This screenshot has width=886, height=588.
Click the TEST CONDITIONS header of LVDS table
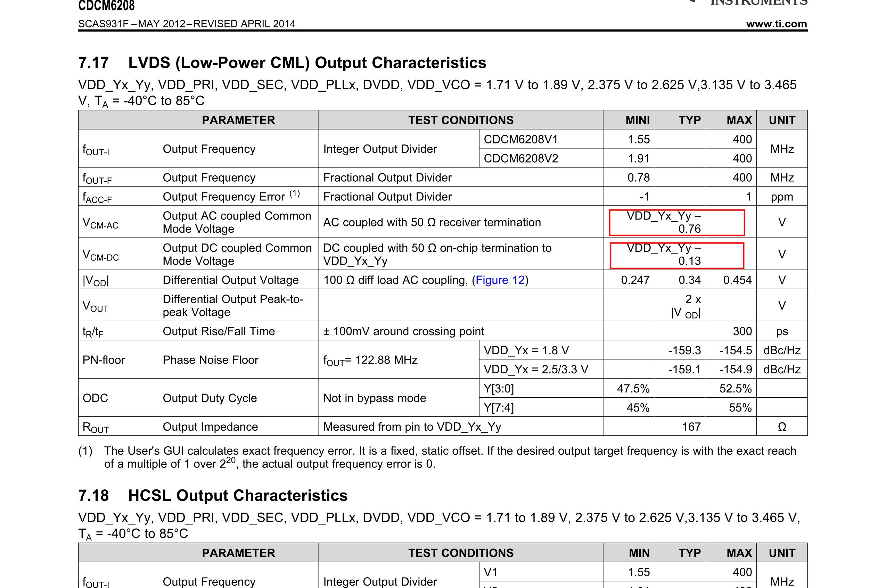click(461, 120)
